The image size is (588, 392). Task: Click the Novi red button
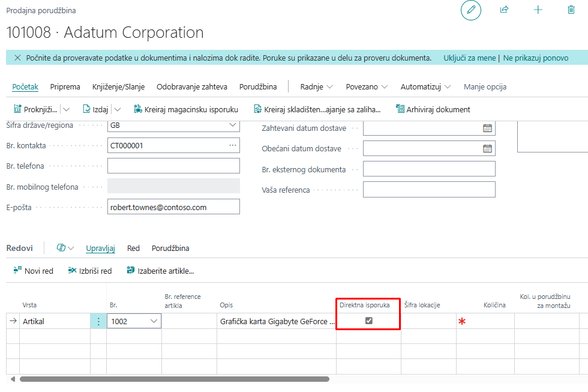click(34, 271)
